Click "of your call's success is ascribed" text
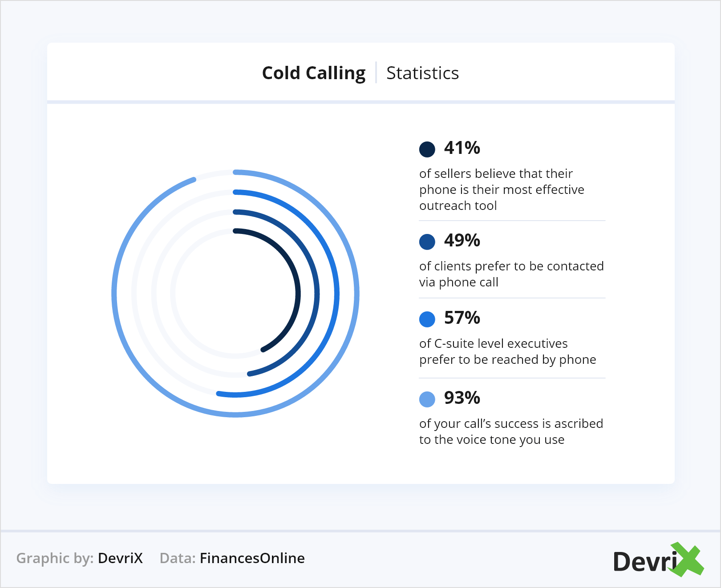This screenshot has width=721, height=588. coord(511,423)
